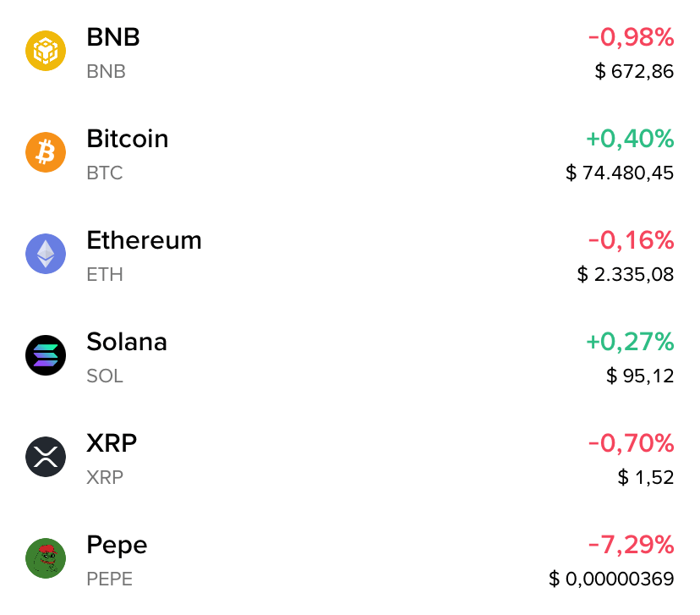Open the Bitcoin asset name
This screenshot has width=700, height=615.
tap(128, 139)
